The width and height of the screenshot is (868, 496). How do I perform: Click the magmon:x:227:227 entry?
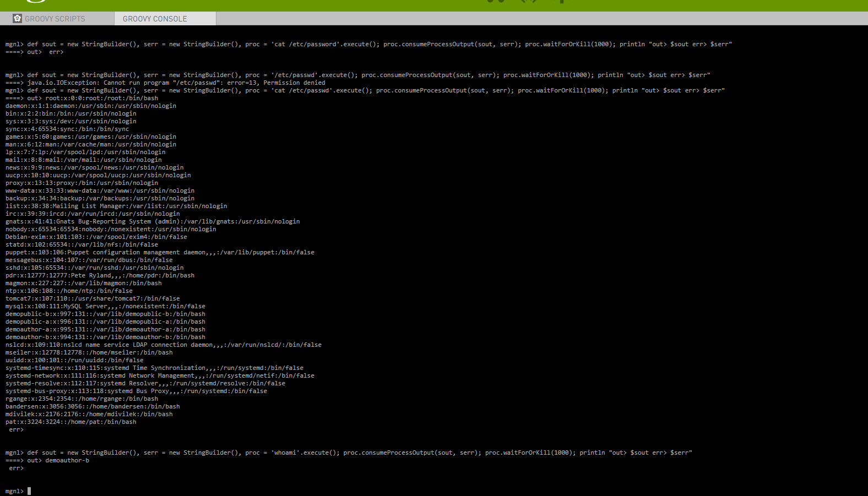84,283
